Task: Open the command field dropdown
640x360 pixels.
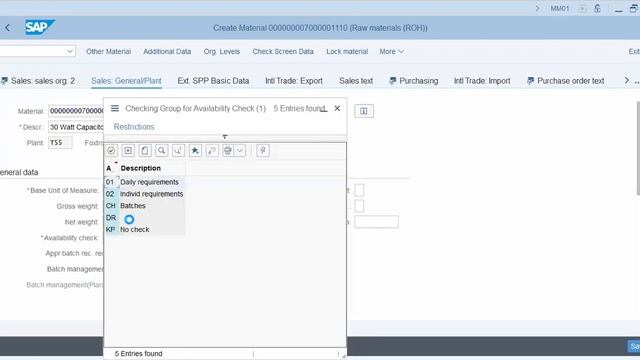Action: pos(70,51)
